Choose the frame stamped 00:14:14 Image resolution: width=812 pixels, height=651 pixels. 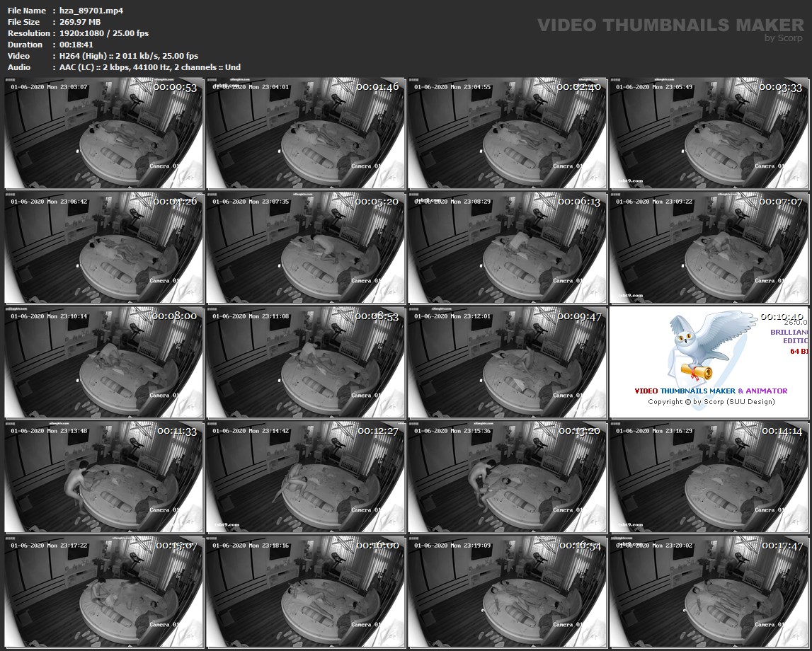(x=709, y=477)
